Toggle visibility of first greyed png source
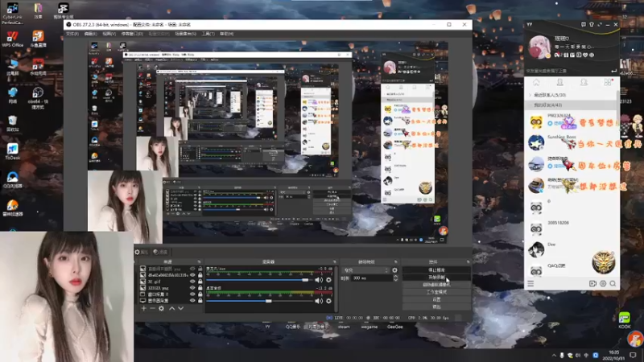The height and width of the screenshot is (362, 644). click(x=192, y=269)
